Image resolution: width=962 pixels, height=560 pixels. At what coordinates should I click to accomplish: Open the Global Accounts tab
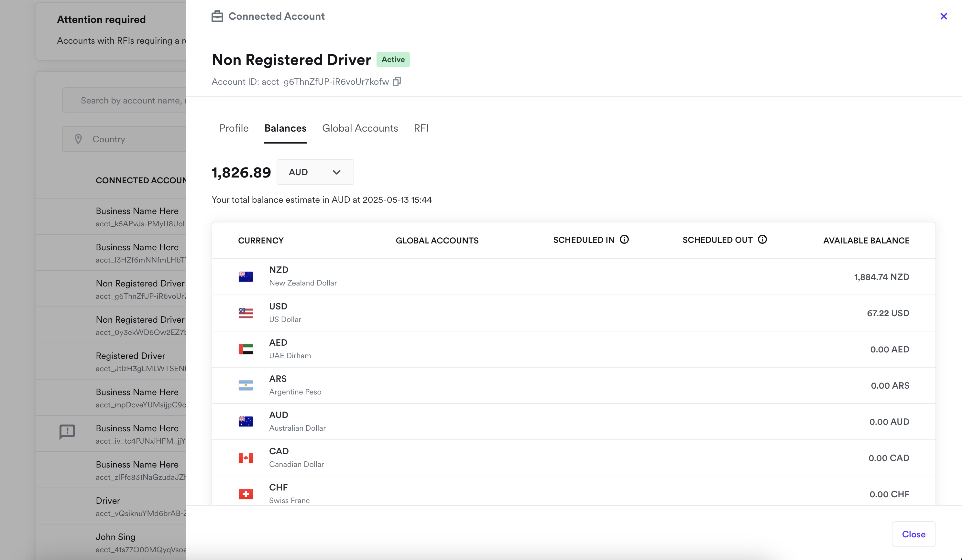click(360, 128)
